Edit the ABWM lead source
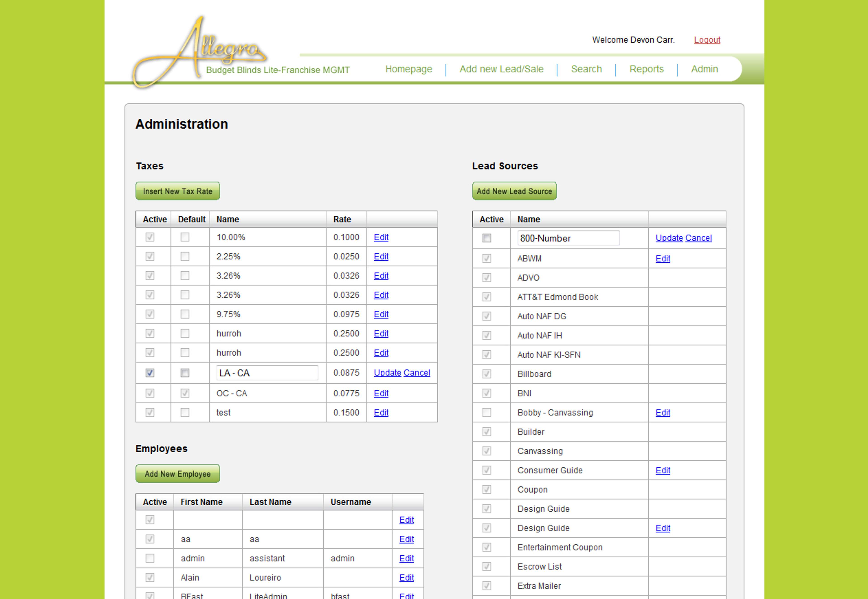This screenshot has height=599, width=868. 663,259
